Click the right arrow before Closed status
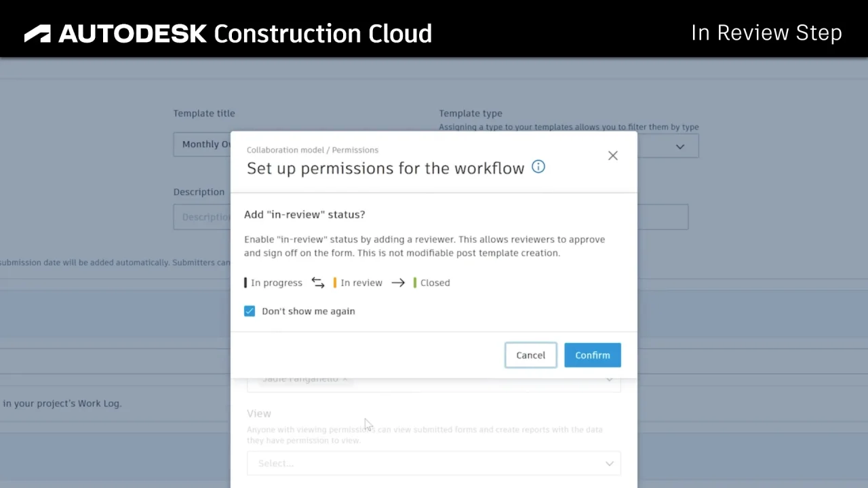The height and width of the screenshot is (488, 868). (398, 283)
